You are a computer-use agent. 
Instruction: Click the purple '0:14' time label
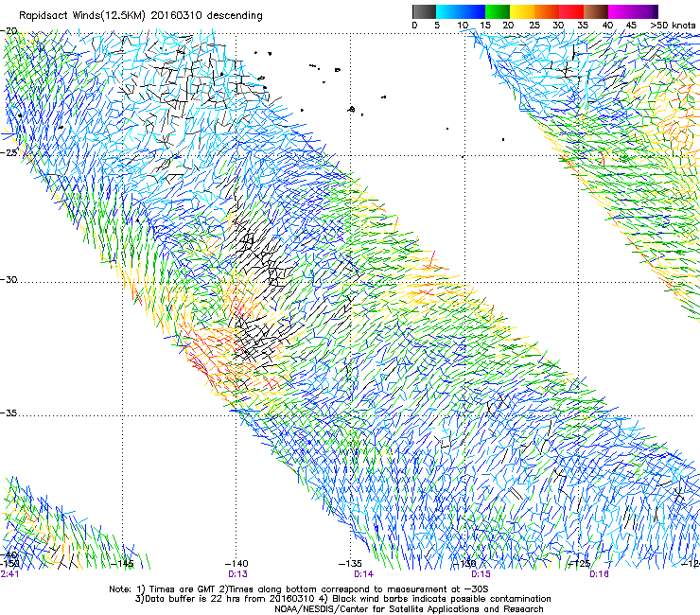[364, 574]
